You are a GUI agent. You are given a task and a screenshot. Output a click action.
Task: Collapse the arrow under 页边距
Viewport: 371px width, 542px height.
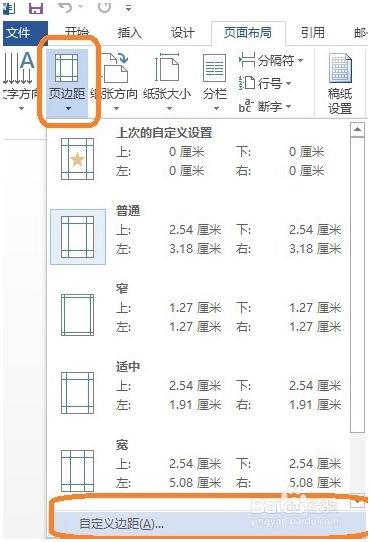coord(68,109)
